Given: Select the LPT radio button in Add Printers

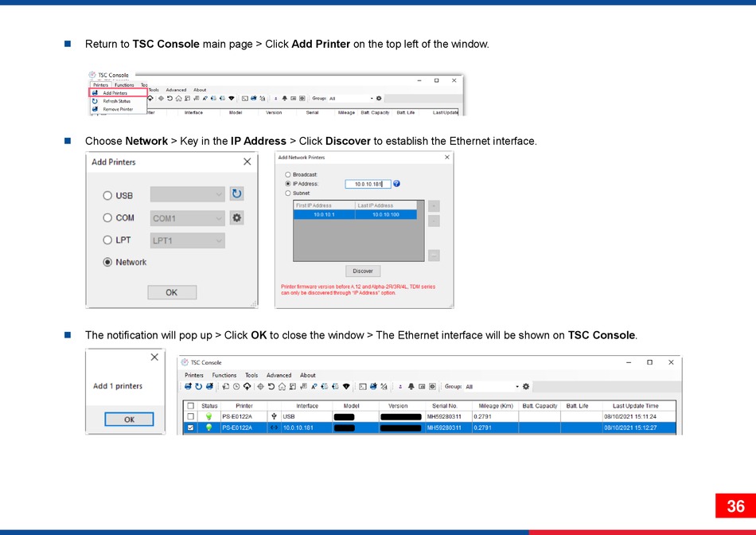Looking at the screenshot, I should click(107, 240).
